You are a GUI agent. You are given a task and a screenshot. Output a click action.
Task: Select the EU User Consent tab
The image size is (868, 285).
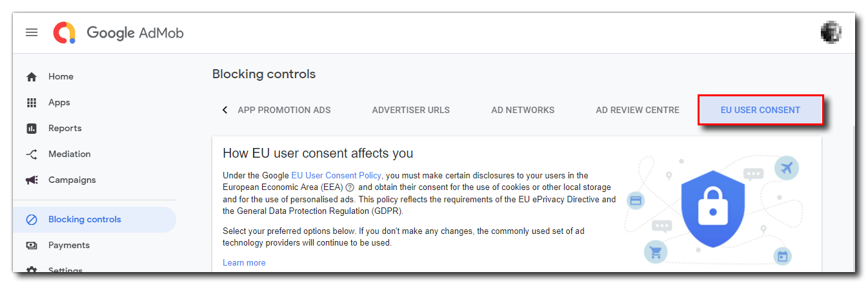[760, 110]
